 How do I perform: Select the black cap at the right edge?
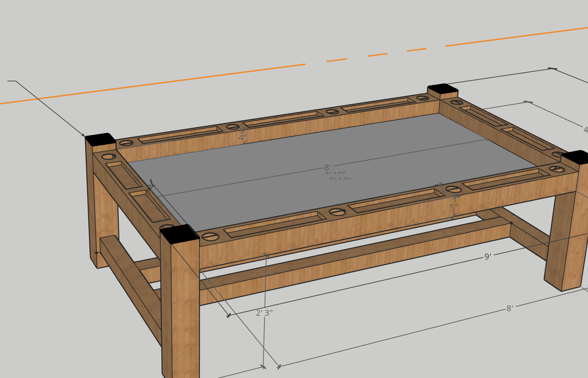pyautogui.click(x=576, y=157)
